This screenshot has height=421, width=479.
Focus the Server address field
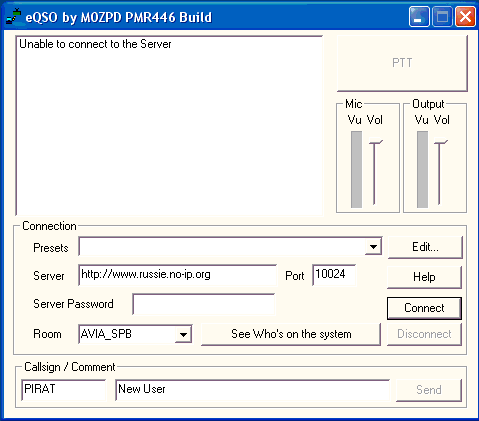tap(178, 275)
